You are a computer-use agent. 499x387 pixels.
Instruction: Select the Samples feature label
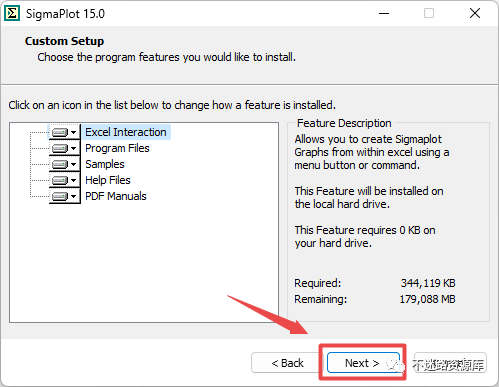pos(105,164)
